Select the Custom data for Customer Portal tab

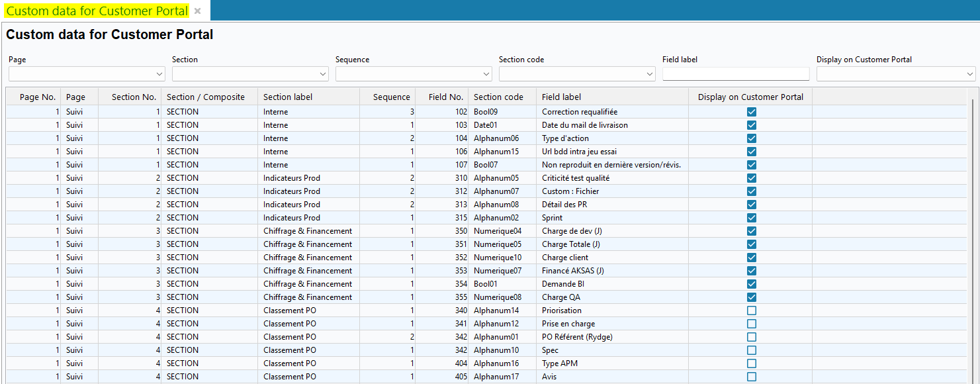click(97, 11)
